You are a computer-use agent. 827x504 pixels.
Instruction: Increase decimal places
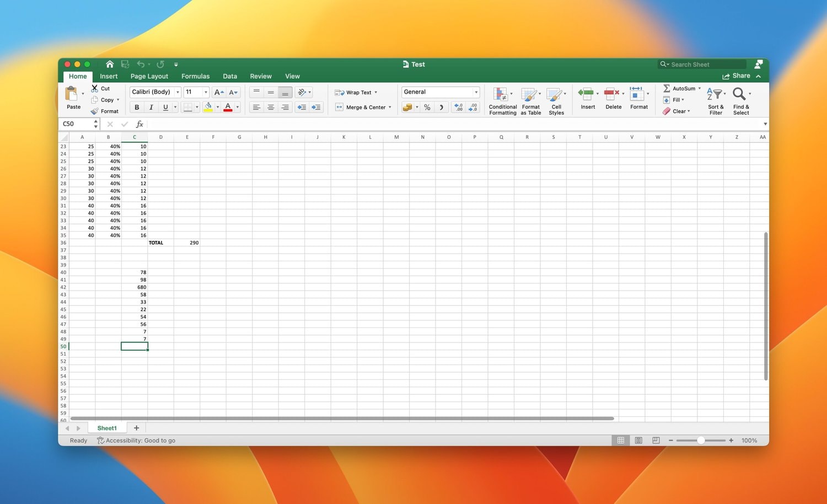pos(458,107)
